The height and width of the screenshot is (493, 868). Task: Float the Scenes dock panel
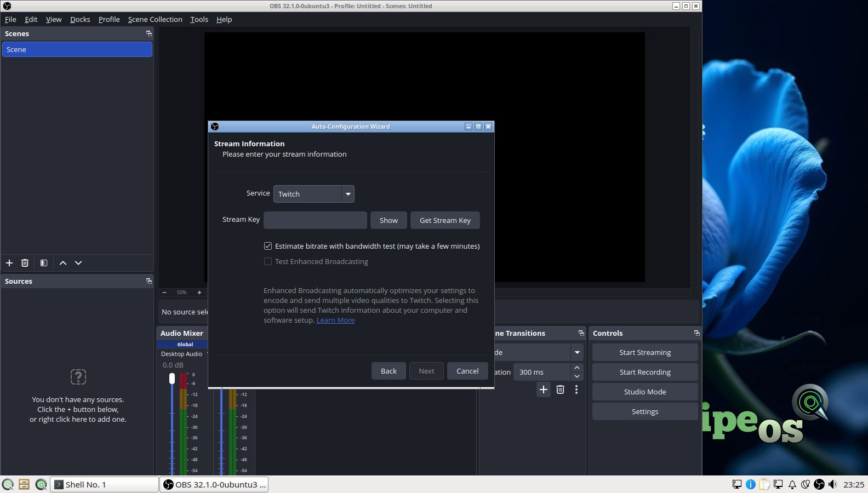[149, 33]
